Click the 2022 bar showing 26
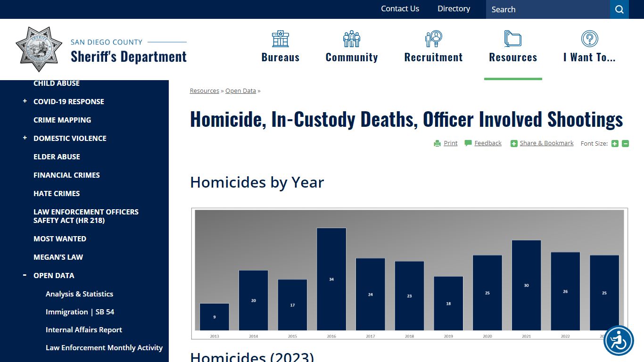The height and width of the screenshot is (362, 644). click(565, 291)
